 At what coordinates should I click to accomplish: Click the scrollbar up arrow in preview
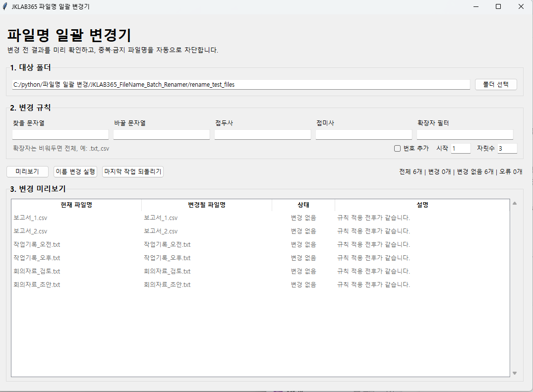(515, 203)
